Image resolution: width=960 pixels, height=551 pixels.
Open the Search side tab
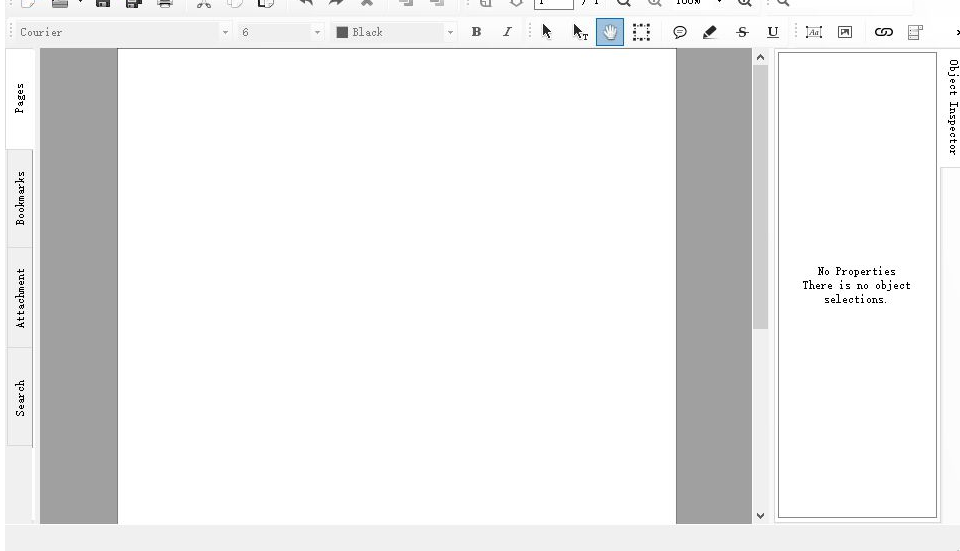pos(20,396)
